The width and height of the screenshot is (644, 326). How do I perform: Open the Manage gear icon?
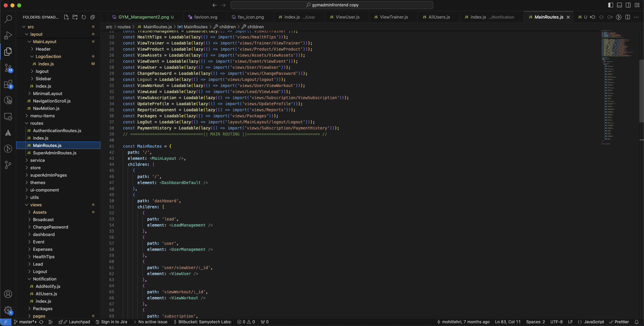coord(8,310)
